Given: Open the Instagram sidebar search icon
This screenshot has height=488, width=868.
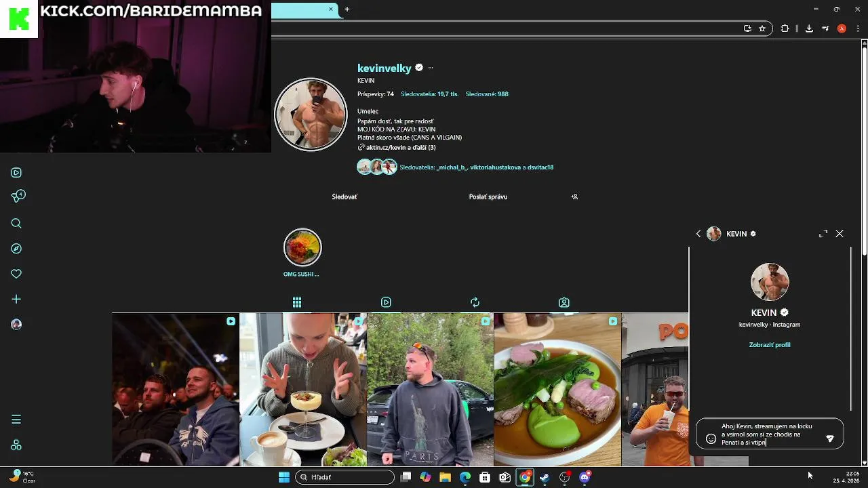Looking at the screenshot, I should coord(16,224).
